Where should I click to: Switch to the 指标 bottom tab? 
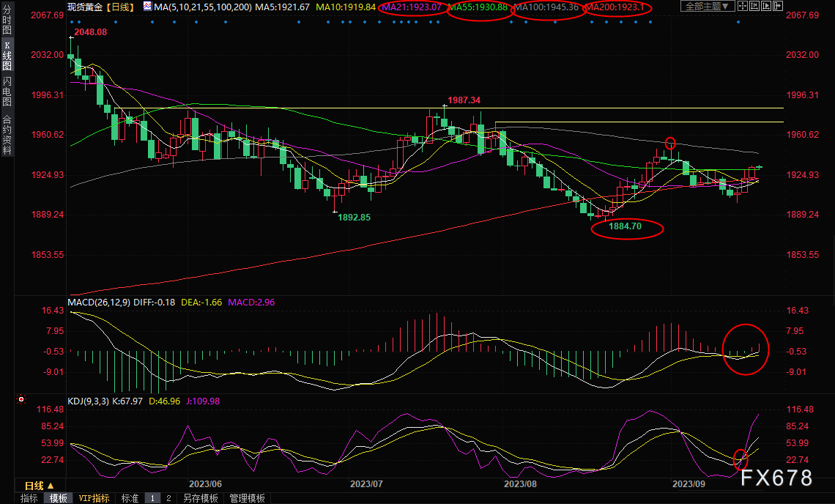point(29,498)
